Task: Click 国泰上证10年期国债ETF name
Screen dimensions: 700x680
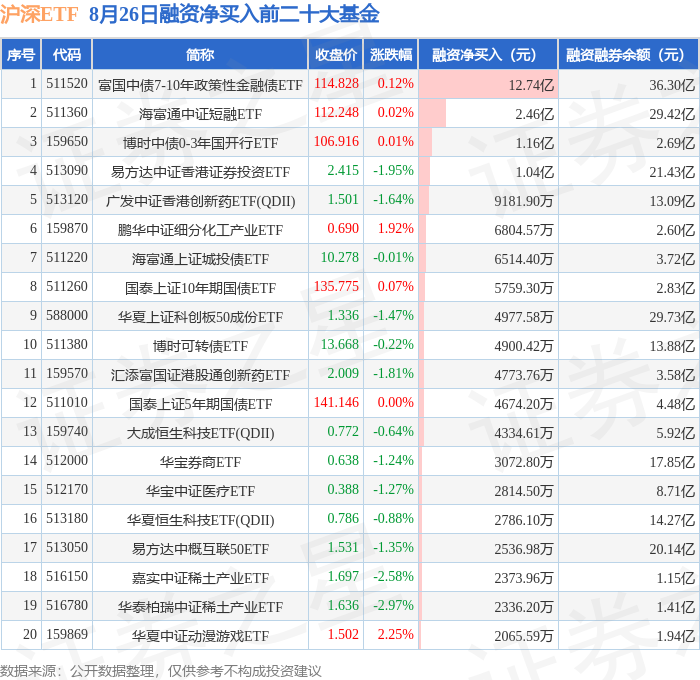Action: (200, 288)
